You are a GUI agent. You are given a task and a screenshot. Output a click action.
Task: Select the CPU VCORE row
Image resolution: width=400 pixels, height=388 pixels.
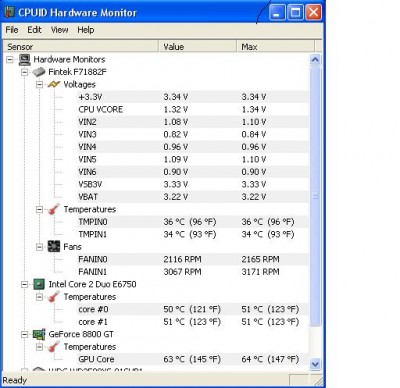[x=193, y=109]
